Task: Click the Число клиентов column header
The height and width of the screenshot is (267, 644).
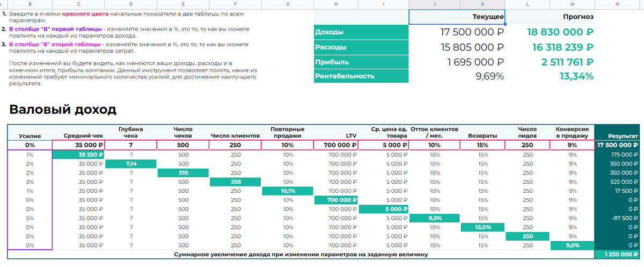Action: 235,132
